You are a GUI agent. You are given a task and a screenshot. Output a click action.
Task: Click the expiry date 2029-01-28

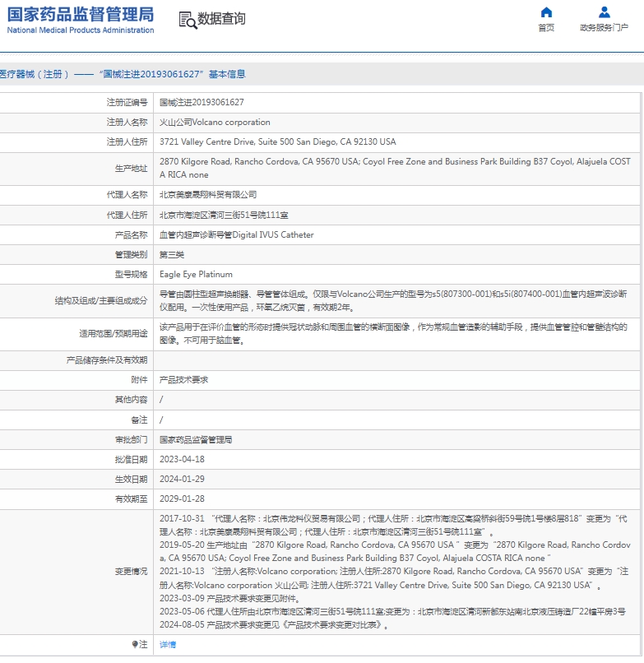[182, 499]
